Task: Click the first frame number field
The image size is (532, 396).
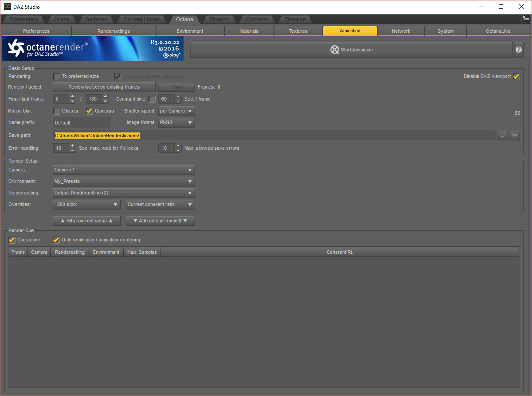Action: pyautogui.click(x=61, y=99)
